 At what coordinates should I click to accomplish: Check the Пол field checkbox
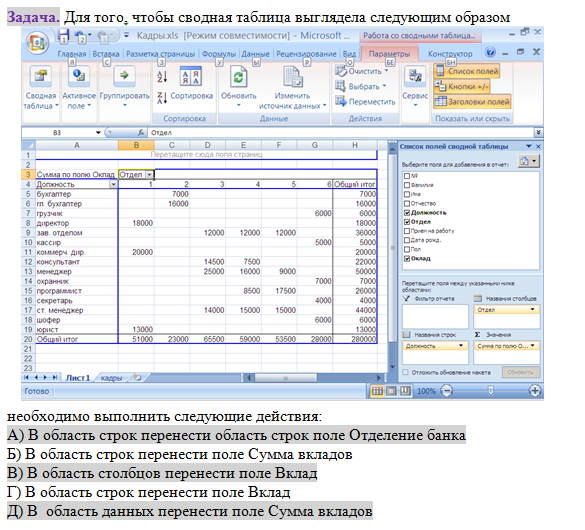click(407, 249)
